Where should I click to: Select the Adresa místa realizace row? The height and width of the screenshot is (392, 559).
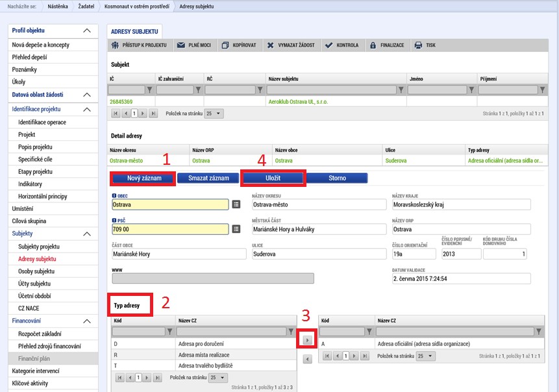pyautogui.click(x=204, y=355)
